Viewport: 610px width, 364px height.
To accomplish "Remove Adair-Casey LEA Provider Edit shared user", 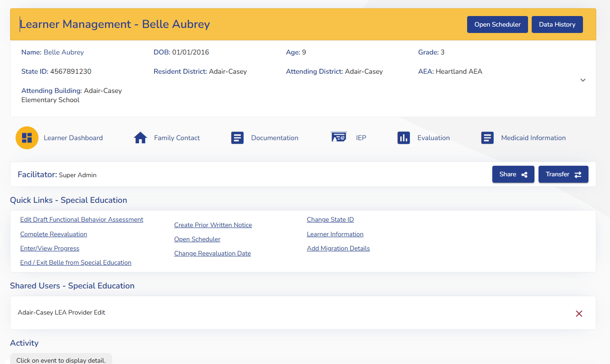I will click(579, 314).
